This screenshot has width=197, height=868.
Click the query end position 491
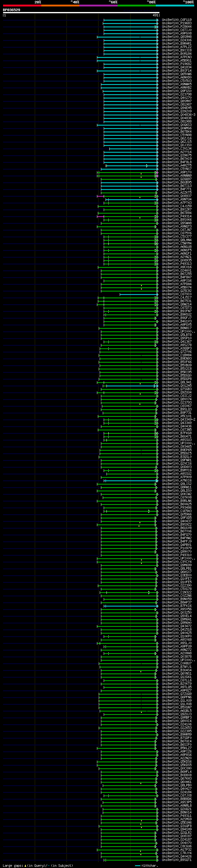point(155,15)
